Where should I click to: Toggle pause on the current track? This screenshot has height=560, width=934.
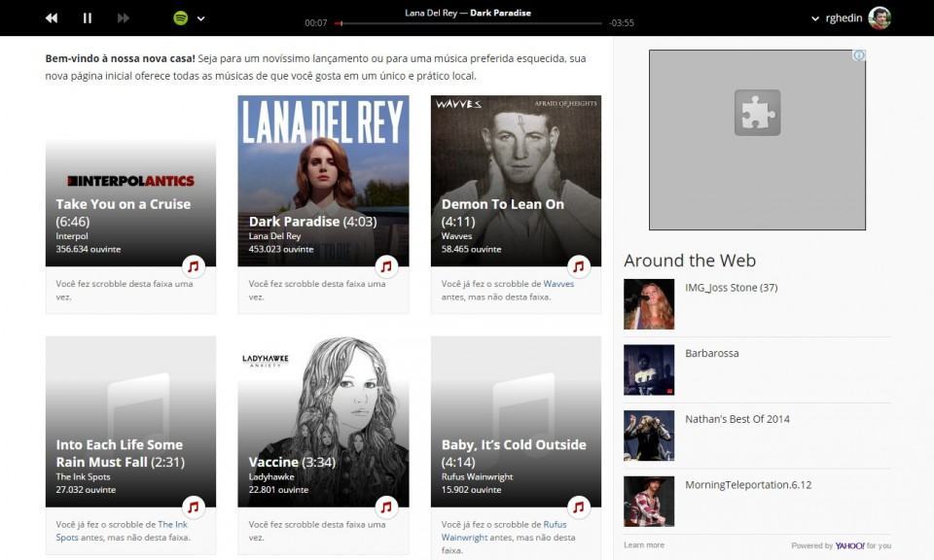coord(86,17)
